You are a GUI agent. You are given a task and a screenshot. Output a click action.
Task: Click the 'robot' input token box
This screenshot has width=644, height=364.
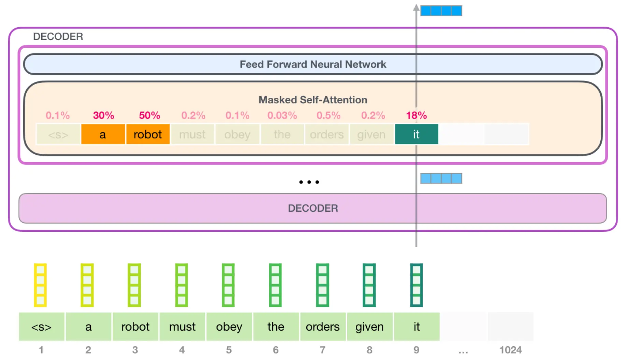pos(135,327)
